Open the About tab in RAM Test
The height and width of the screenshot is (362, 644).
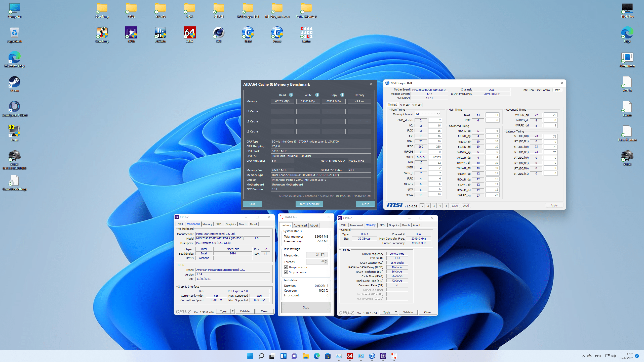pyautogui.click(x=314, y=225)
